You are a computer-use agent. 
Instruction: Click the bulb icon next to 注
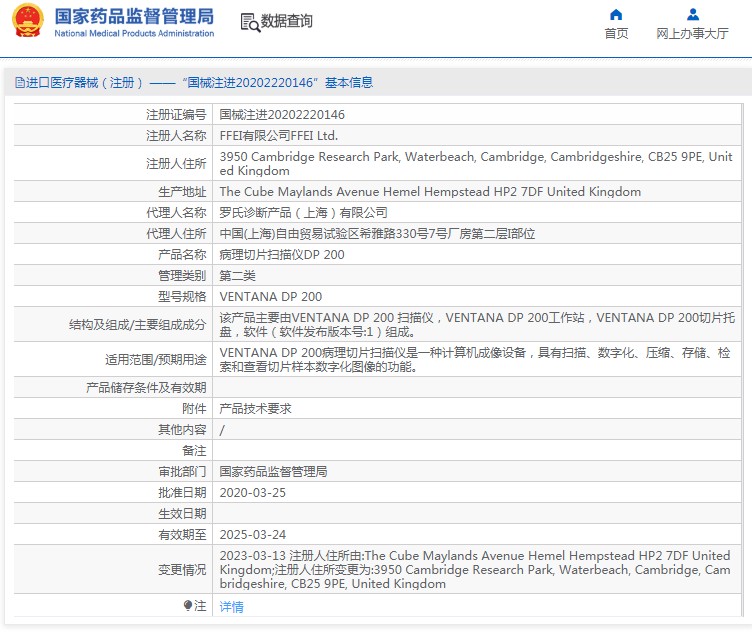(188, 606)
